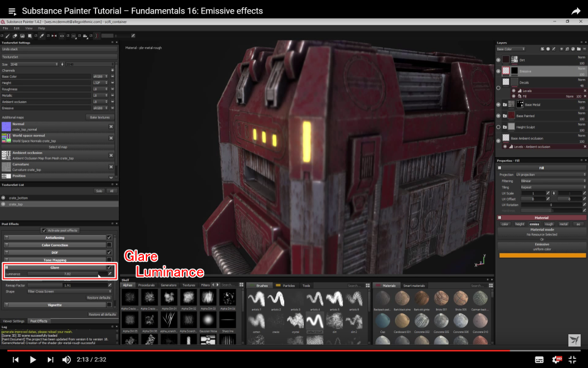Enable the Vignette checkbox
The image size is (588, 368).
tap(109, 305)
